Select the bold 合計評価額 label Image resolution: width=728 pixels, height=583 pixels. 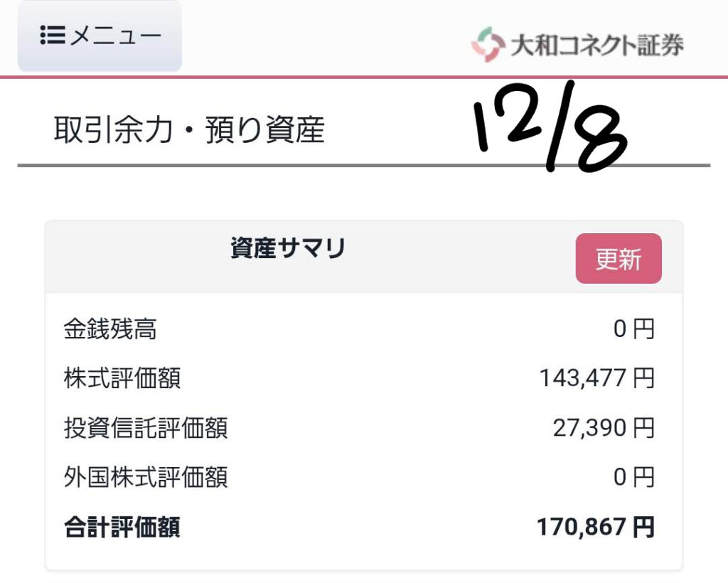pyautogui.click(x=122, y=528)
